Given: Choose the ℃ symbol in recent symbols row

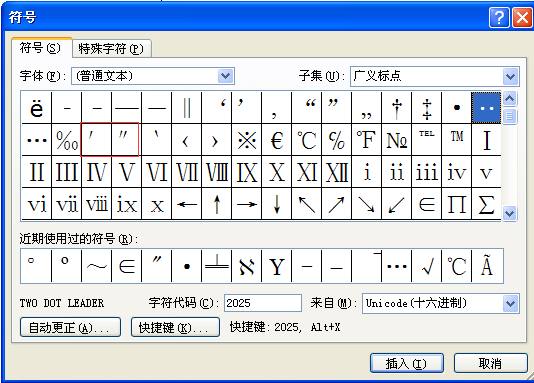Looking at the screenshot, I should click(x=457, y=266).
